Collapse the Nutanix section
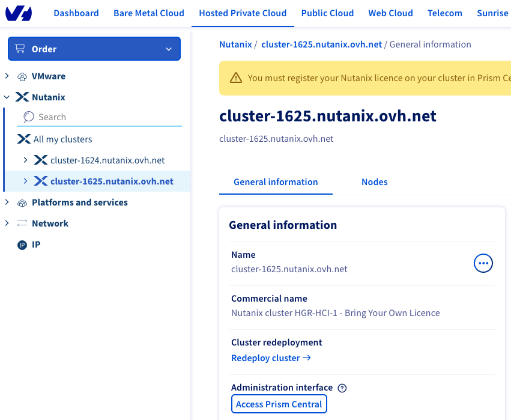The height and width of the screenshot is (420, 511). [7, 97]
